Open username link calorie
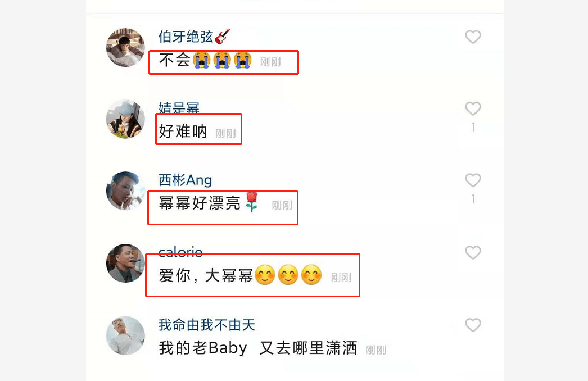 point(180,252)
